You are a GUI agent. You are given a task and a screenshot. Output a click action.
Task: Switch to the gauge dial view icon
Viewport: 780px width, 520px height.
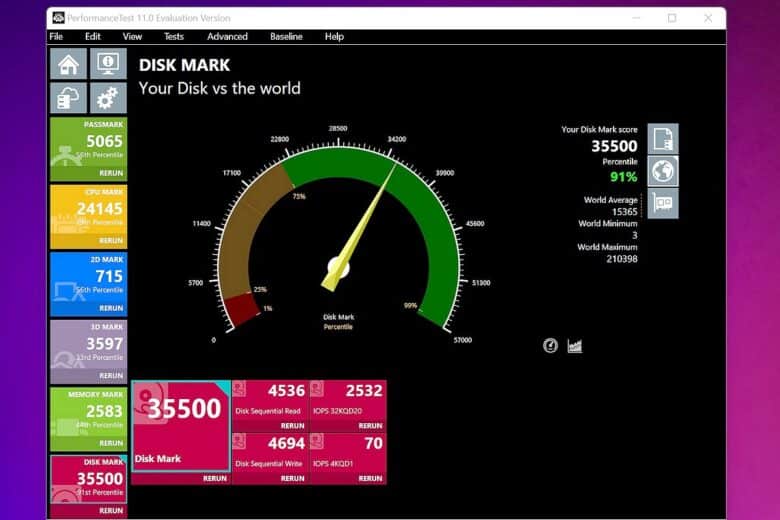[x=550, y=345]
